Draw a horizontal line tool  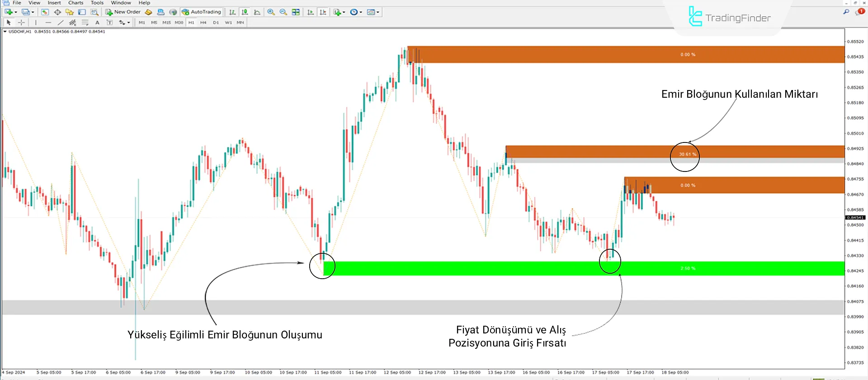click(x=48, y=22)
